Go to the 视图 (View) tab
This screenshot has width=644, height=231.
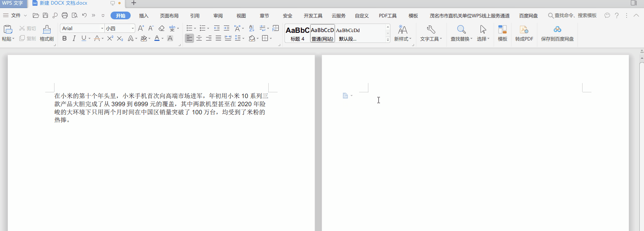(241, 16)
